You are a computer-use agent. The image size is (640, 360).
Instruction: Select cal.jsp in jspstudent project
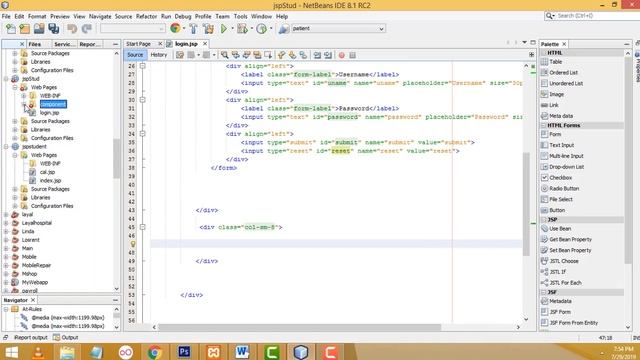coord(47,172)
